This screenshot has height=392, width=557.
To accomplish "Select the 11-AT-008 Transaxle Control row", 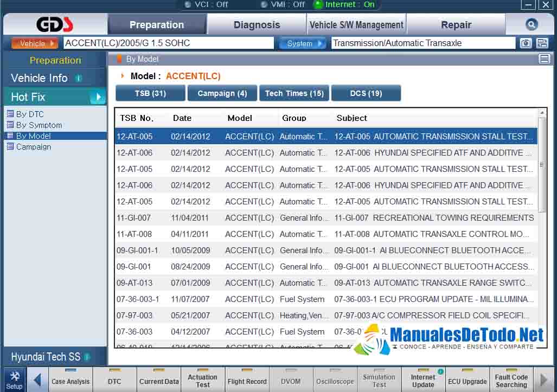I will pyautogui.click(x=326, y=234).
